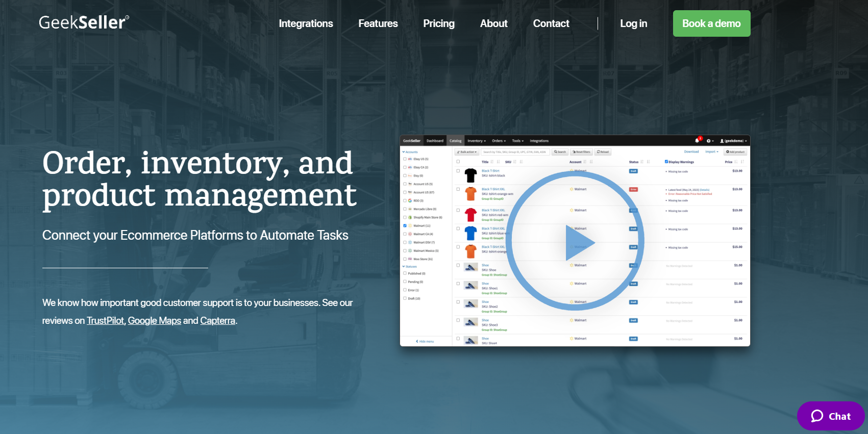Open the notification bell in demo screenshot
The height and width of the screenshot is (434, 868).
click(697, 141)
